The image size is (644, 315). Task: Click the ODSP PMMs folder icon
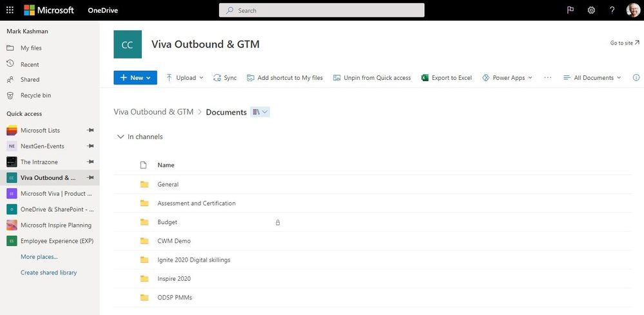click(x=144, y=298)
